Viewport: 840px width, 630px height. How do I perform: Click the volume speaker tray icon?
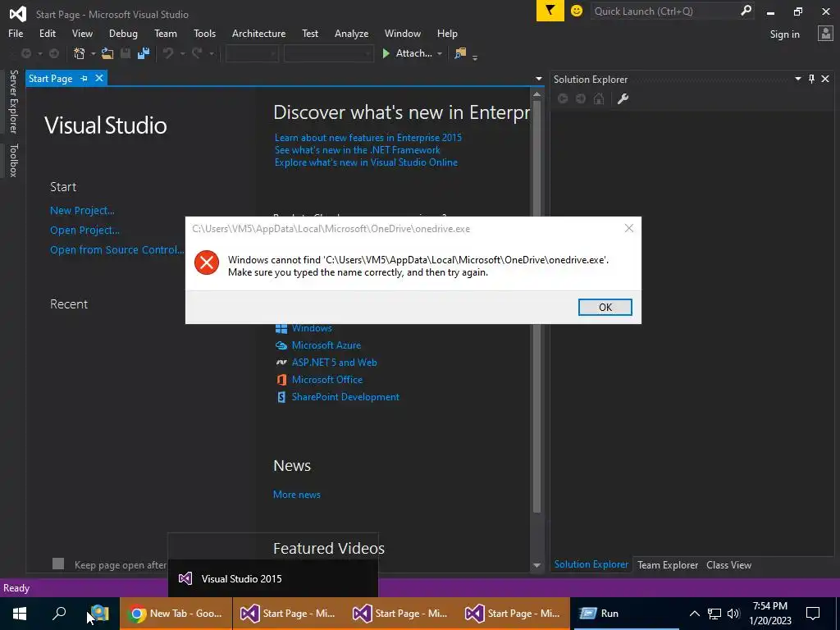[x=733, y=614]
